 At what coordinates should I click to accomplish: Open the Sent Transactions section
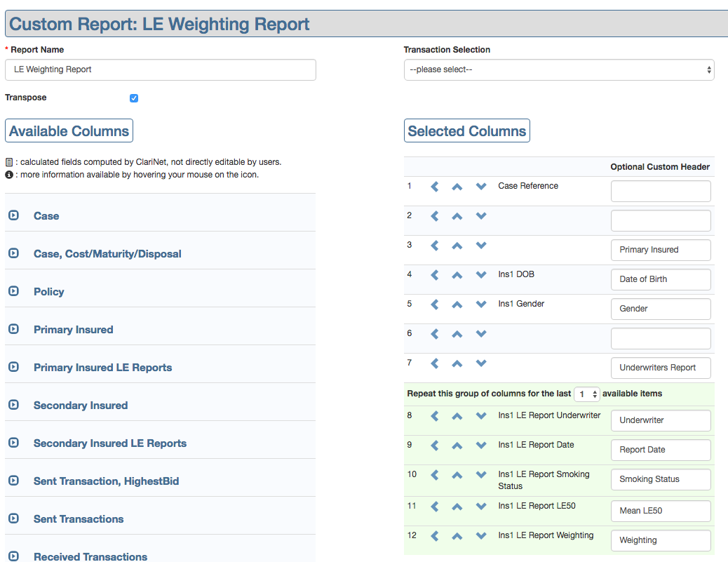point(13,519)
